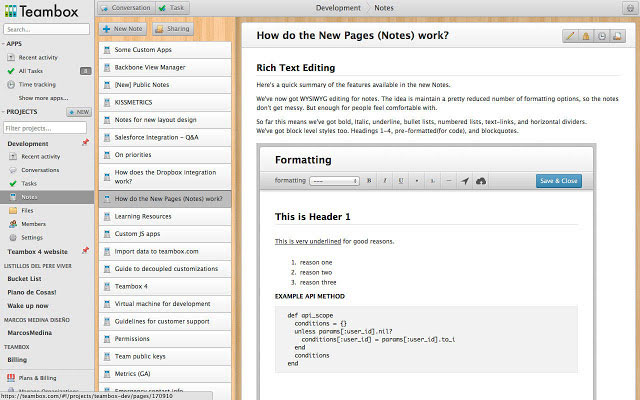Screen dimensions: 640x400
Task: Select the Bucket List project
Action: (24, 279)
